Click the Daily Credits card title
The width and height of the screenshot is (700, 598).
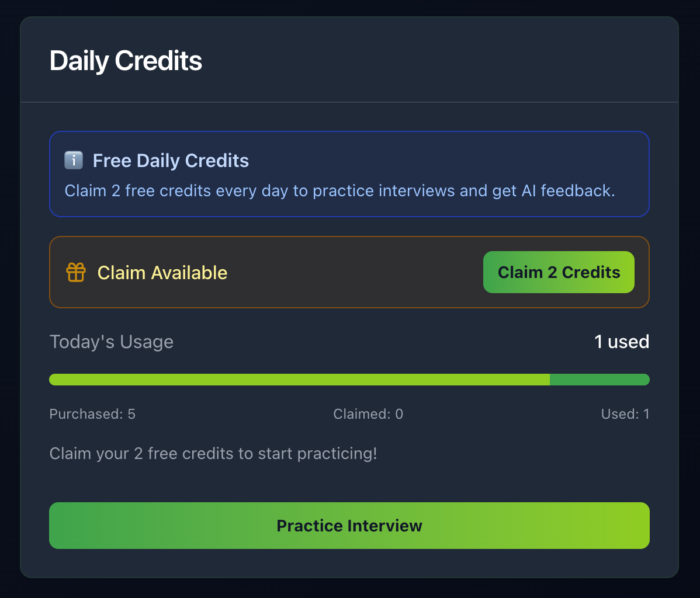click(126, 61)
